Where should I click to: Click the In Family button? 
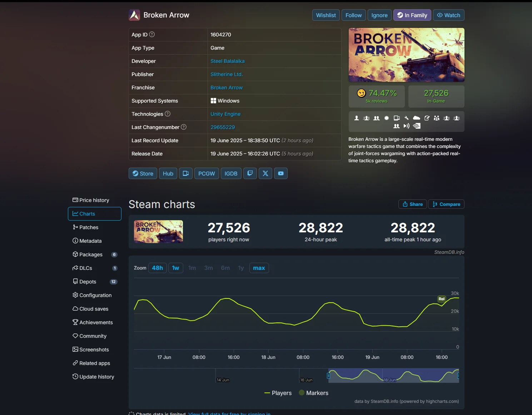pyautogui.click(x=412, y=15)
